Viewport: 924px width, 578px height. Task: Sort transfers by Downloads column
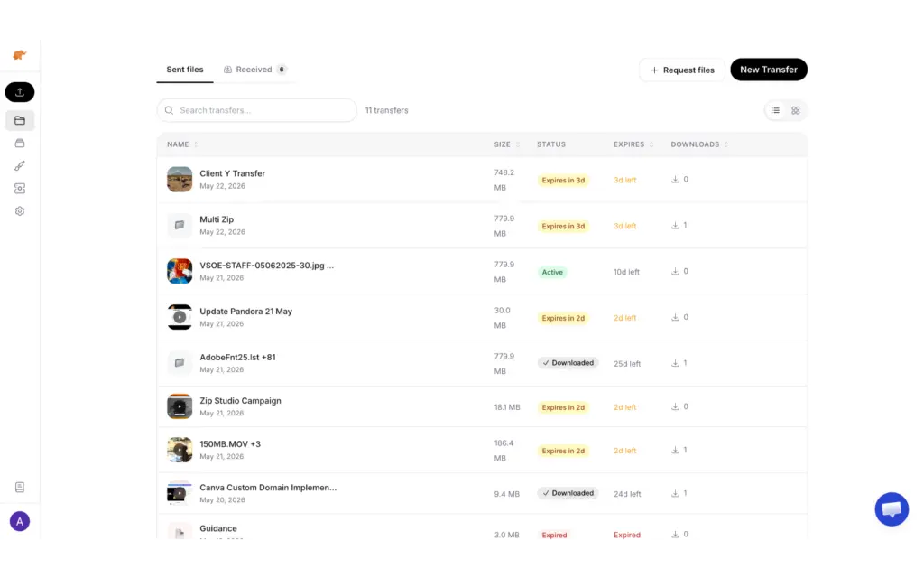pos(699,144)
